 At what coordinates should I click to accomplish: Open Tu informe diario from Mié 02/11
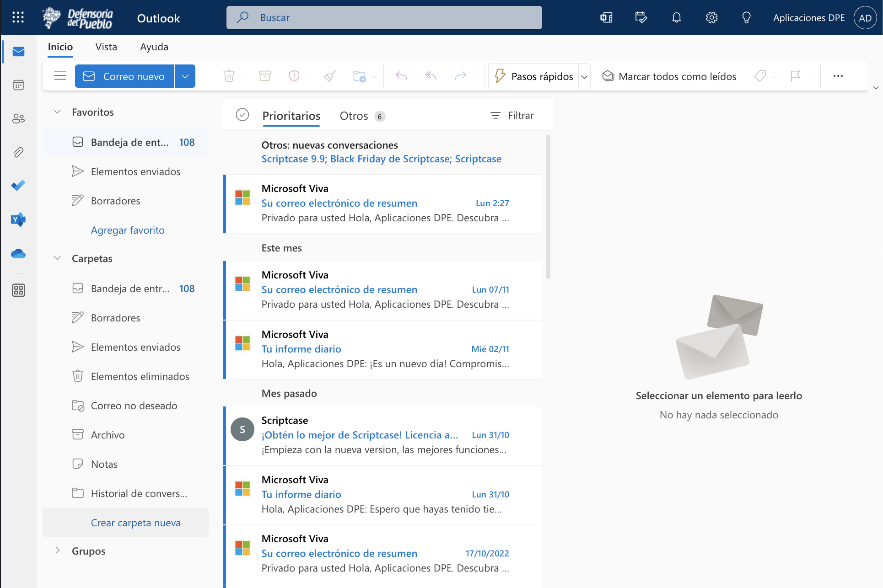click(383, 349)
